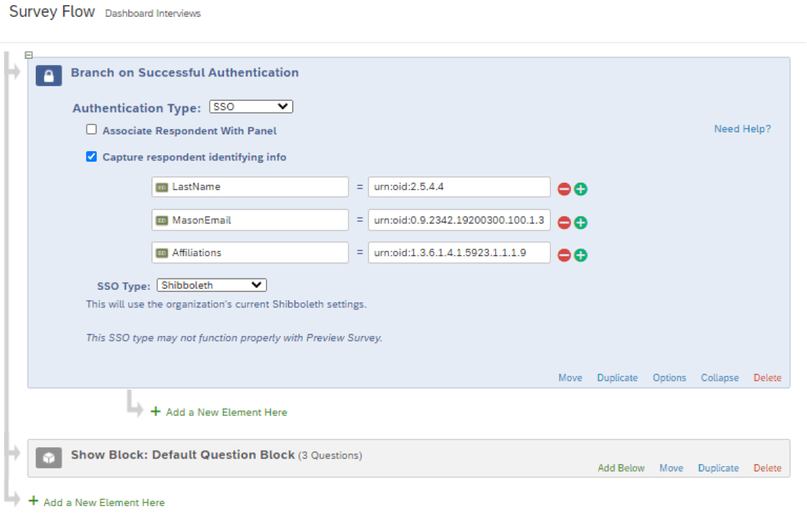807x532 pixels.
Task: Open the SSO Type dropdown showing Shibboleth
Action: [x=211, y=284]
